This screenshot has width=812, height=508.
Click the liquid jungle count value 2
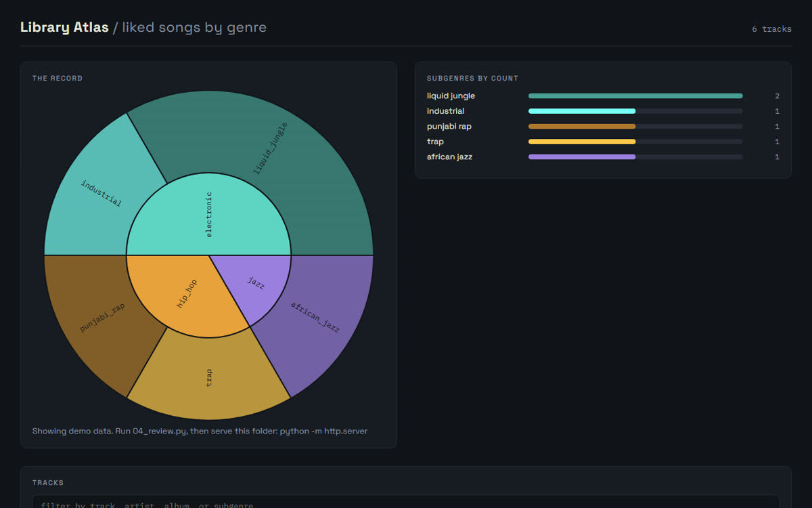pos(777,96)
